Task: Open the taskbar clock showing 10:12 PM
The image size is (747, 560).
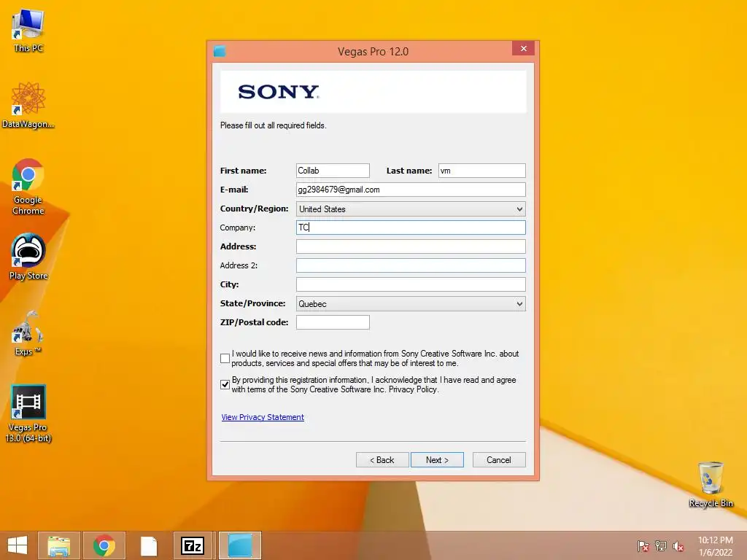Action: [715, 546]
